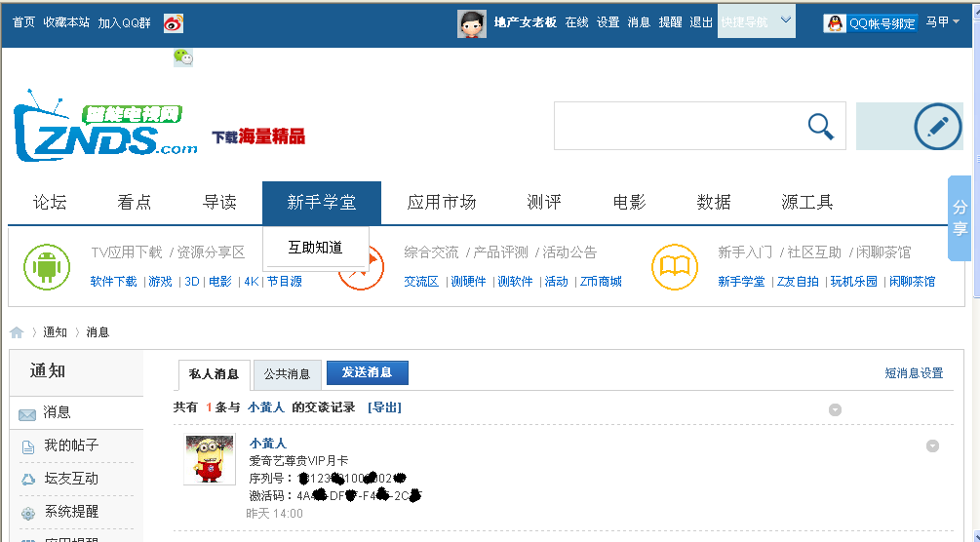
Task: Click the QQ帐号绑定 button
Action: point(871,23)
